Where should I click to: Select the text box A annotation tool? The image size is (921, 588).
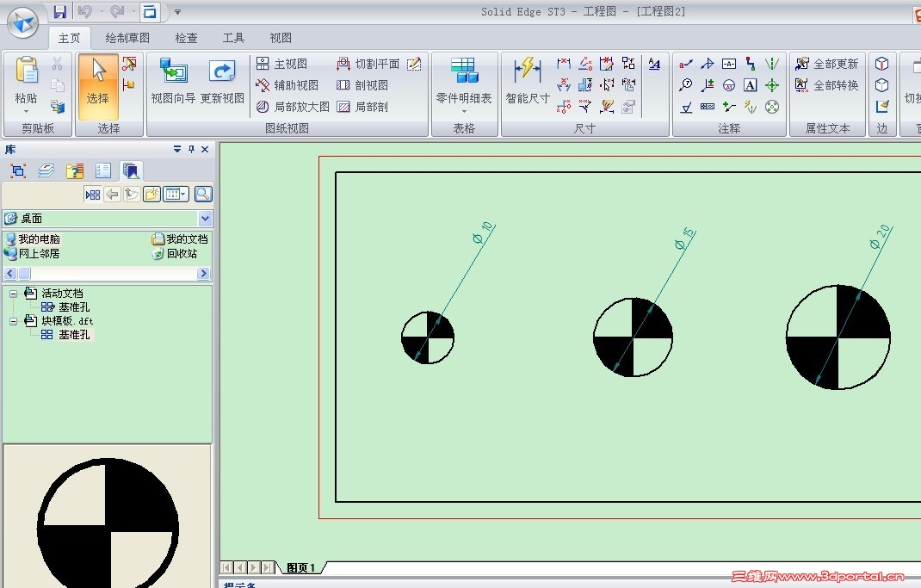(x=750, y=85)
